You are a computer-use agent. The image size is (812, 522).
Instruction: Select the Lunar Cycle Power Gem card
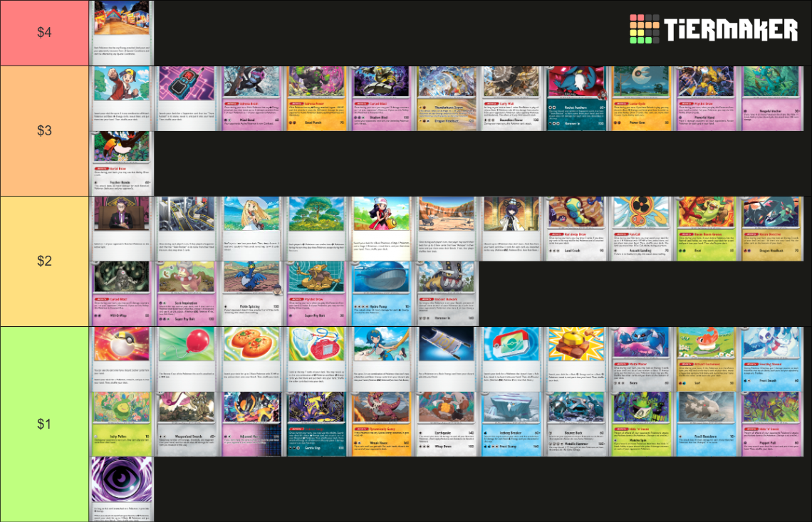click(x=642, y=98)
